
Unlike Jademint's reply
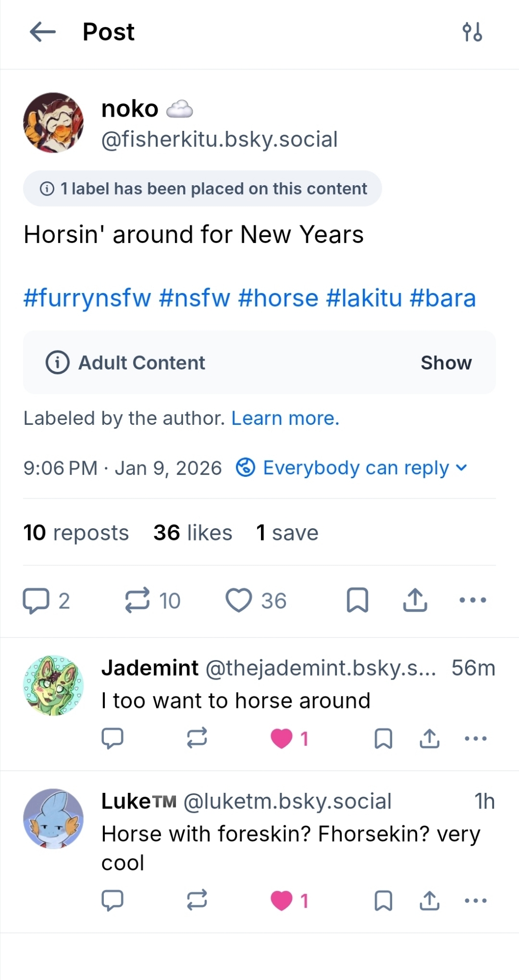click(282, 738)
